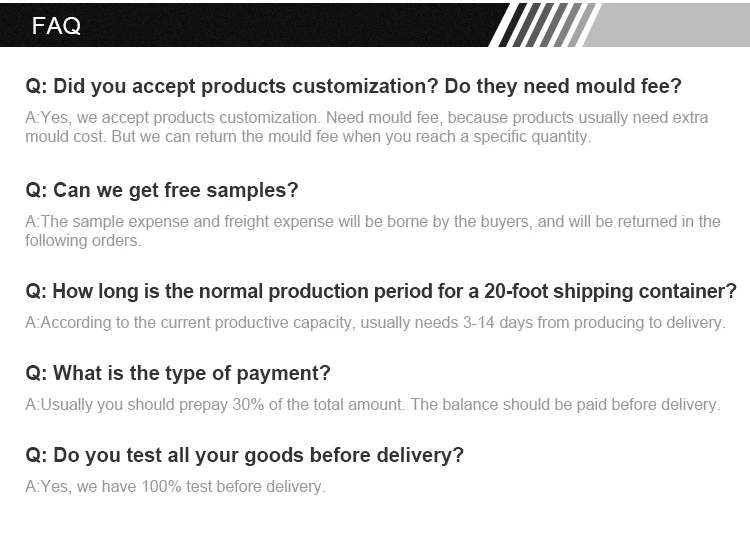Click the FAQ header title
Viewport: 750px width, 537px height.
coord(56,26)
